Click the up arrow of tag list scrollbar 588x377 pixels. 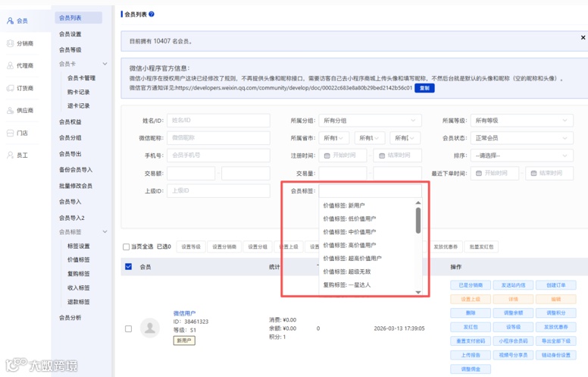418,203
